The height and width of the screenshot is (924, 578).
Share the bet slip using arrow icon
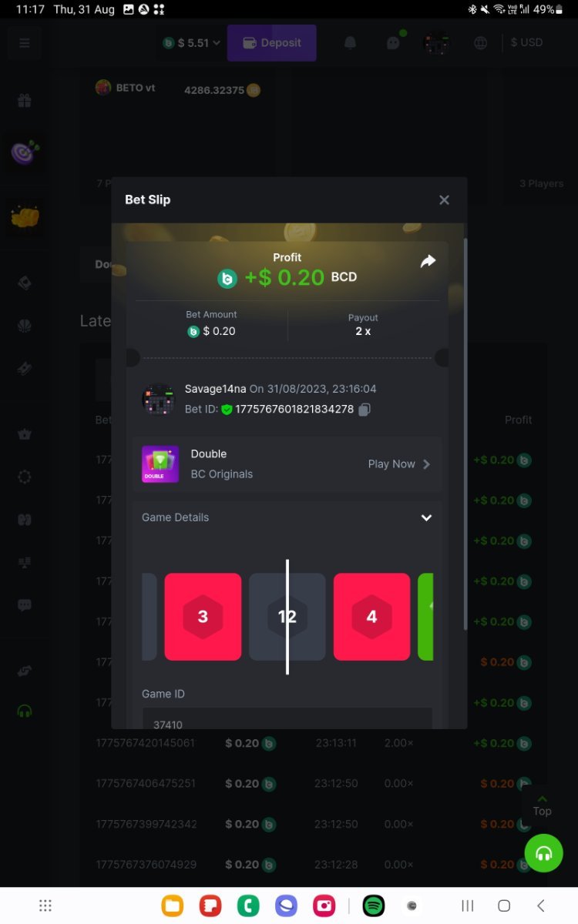[x=428, y=262]
